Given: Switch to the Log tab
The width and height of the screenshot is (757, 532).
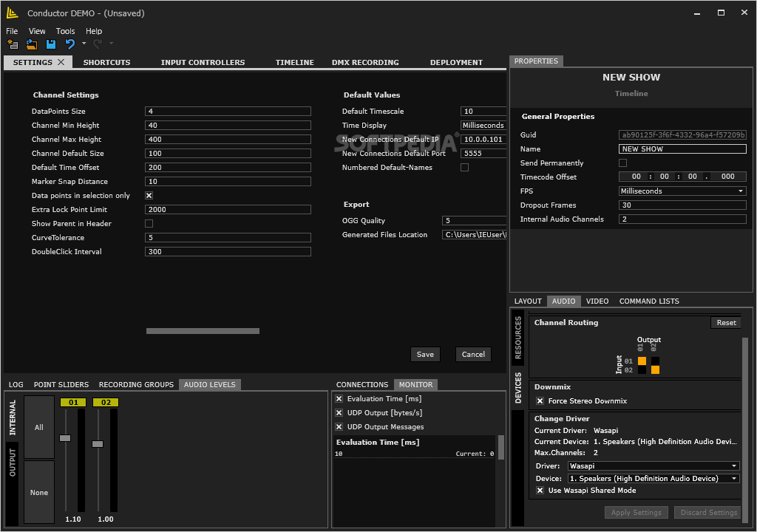Looking at the screenshot, I should coord(16,385).
